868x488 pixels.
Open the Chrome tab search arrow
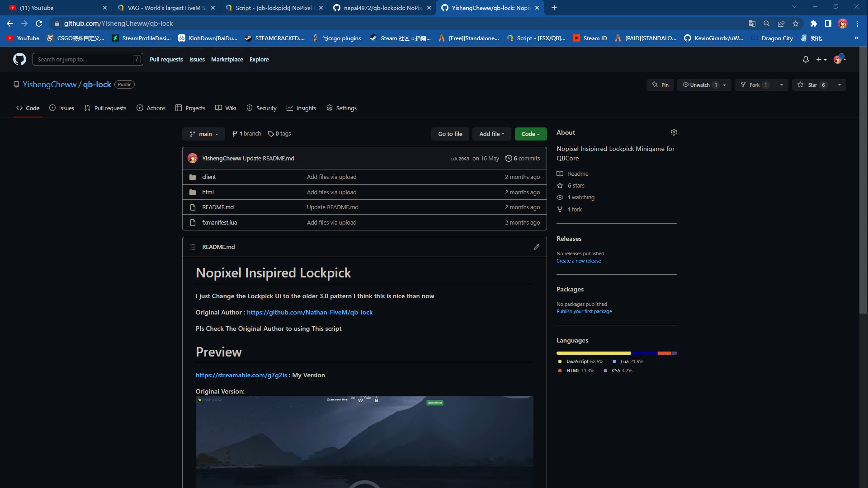pos(794,7)
